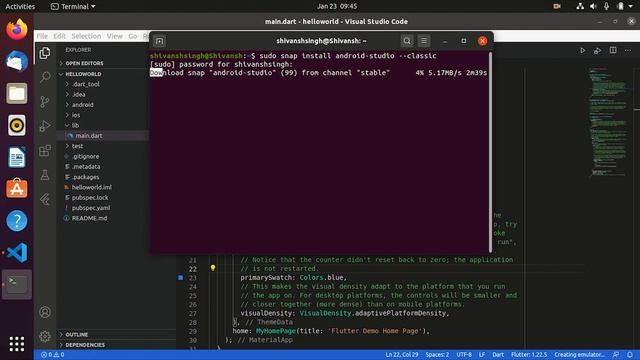This screenshot has width=640, height=360.
Task: Click the notifications bell in status bar
Action: [x=630, y=355]
